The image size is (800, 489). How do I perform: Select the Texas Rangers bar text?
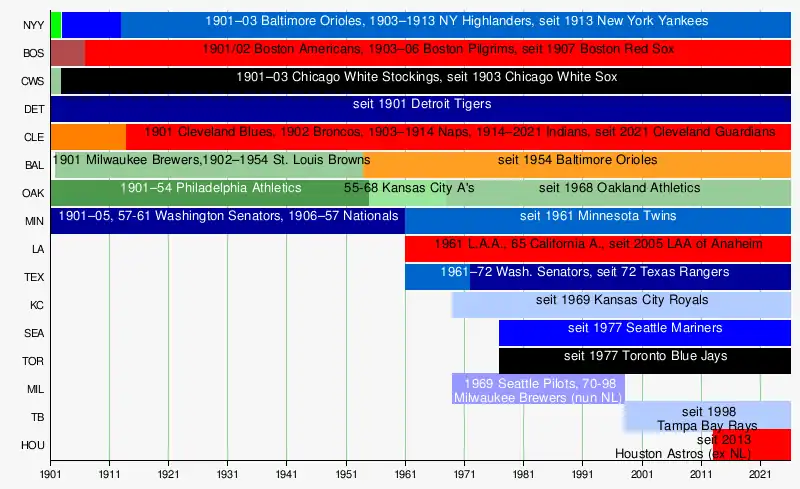pos(585,272)
